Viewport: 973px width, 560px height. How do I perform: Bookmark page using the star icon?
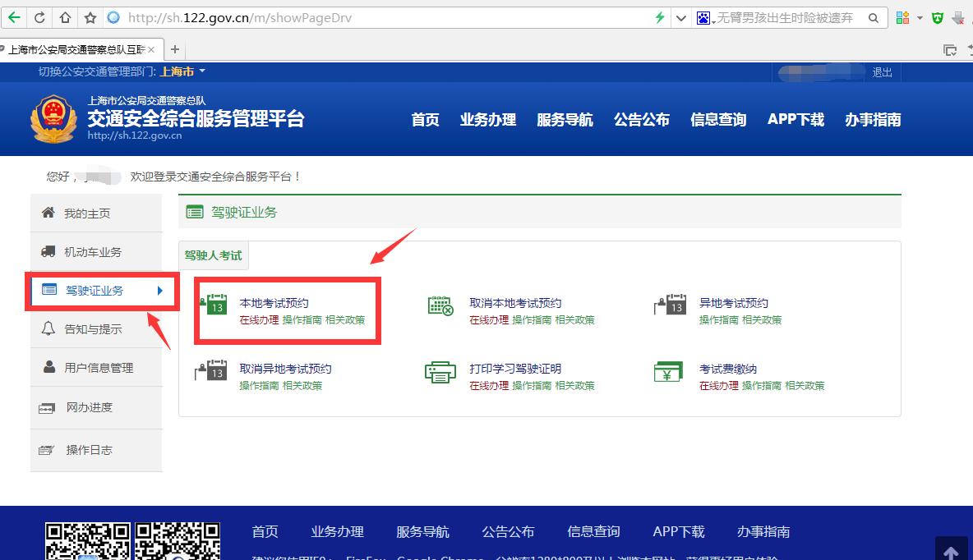pos(90,16)
